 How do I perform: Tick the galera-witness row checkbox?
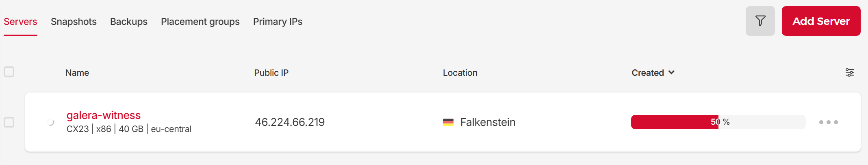pos(9,122)
